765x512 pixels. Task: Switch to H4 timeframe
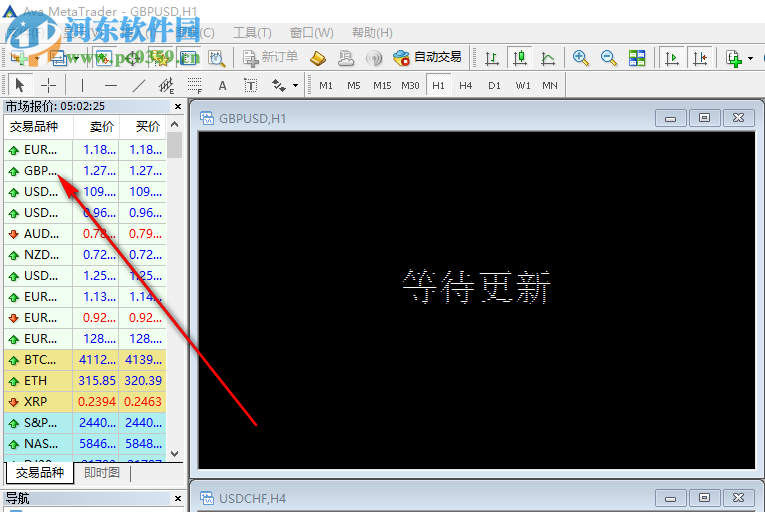point(465,85)
